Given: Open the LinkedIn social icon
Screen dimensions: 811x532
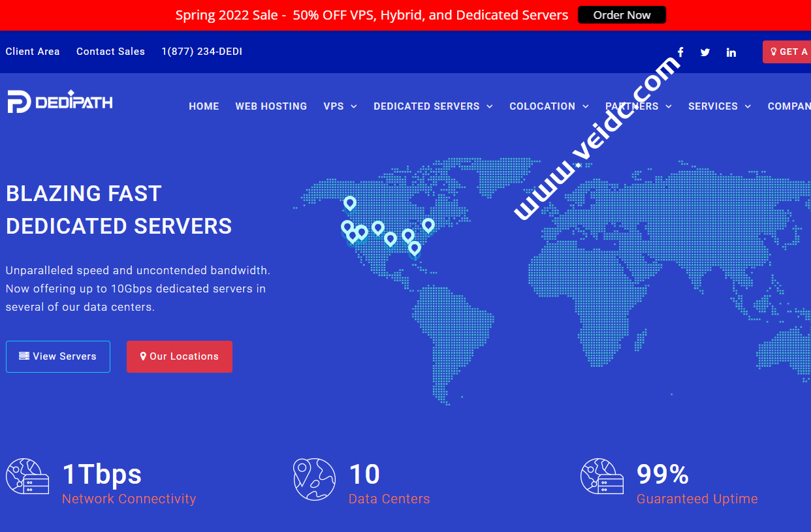Looking at the screenshot, I should (x=731, y=52).
